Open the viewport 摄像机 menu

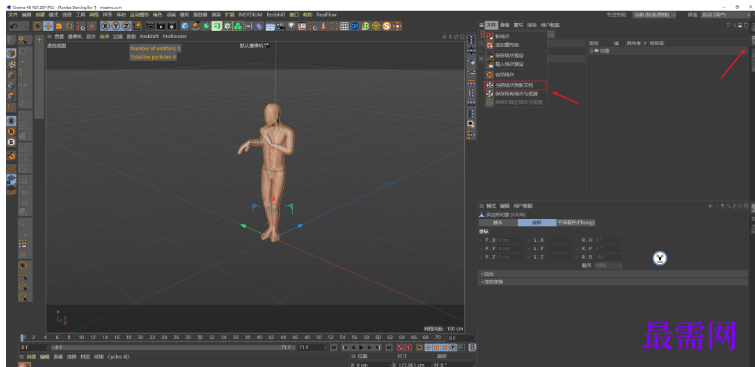pyautogui.click(x=74, y=36)
